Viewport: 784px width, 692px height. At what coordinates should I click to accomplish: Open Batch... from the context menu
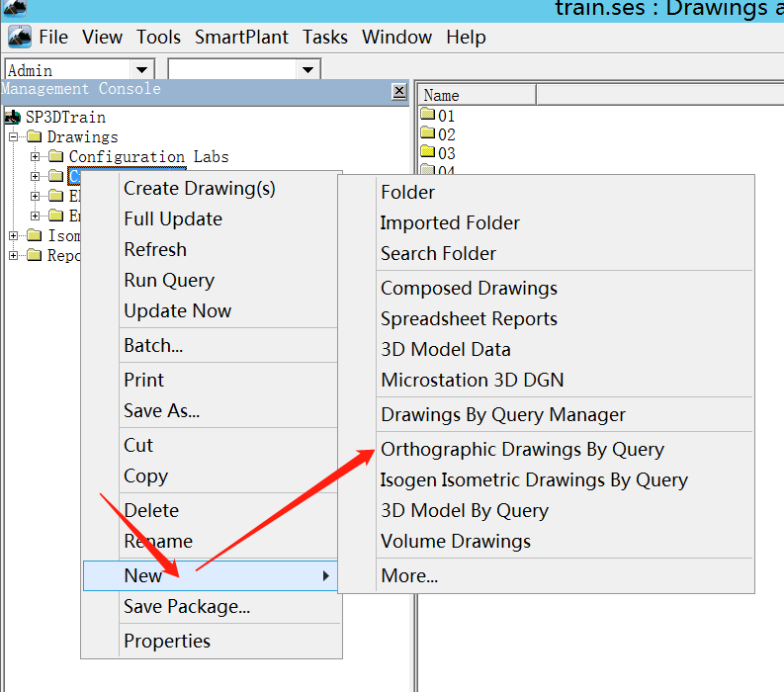[x=153, y=345]
